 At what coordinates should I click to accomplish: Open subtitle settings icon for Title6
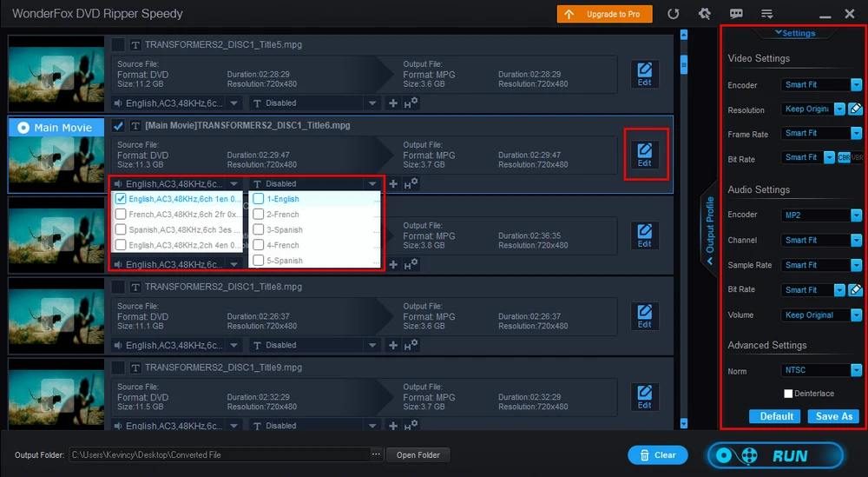tap(411, 183)
